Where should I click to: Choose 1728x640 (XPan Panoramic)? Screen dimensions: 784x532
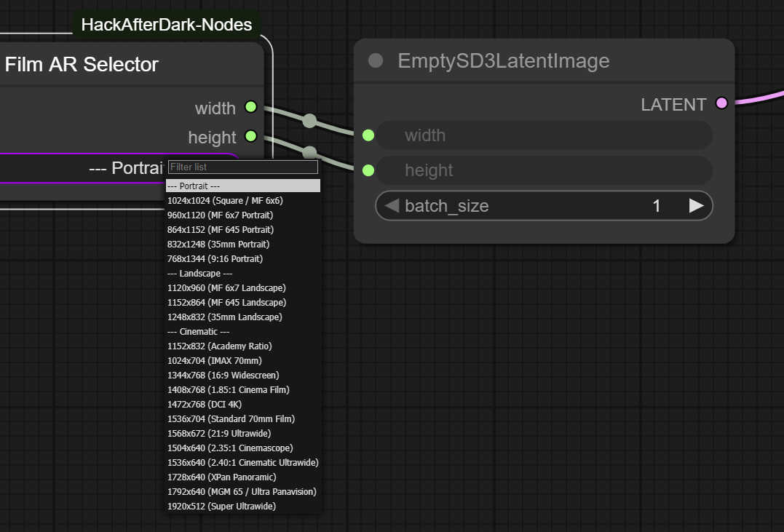point(243,477)
